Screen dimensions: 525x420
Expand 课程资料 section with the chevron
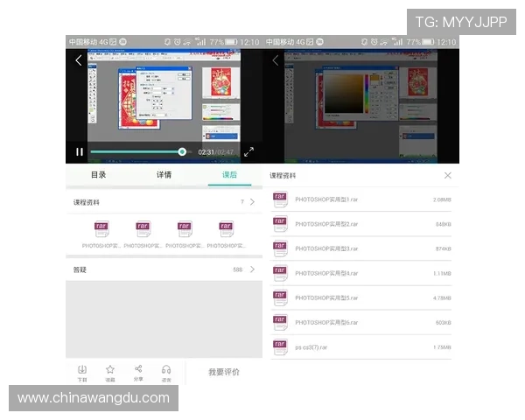252,202
